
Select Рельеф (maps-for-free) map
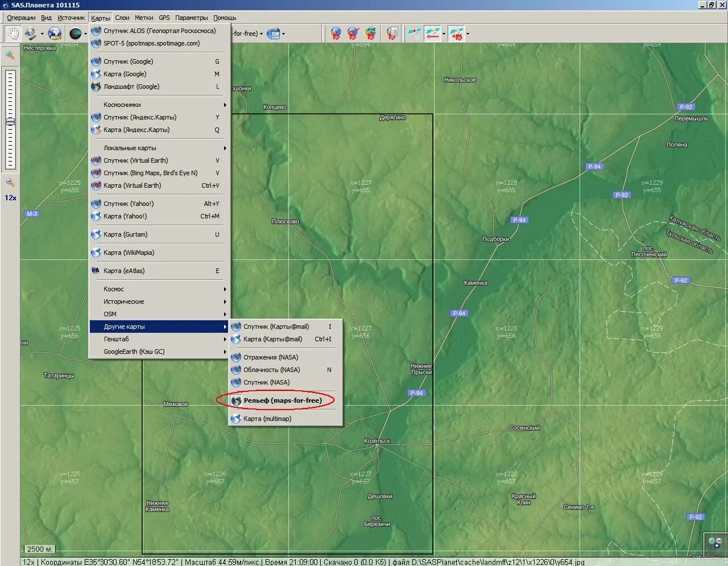click(x=286, y=400)
